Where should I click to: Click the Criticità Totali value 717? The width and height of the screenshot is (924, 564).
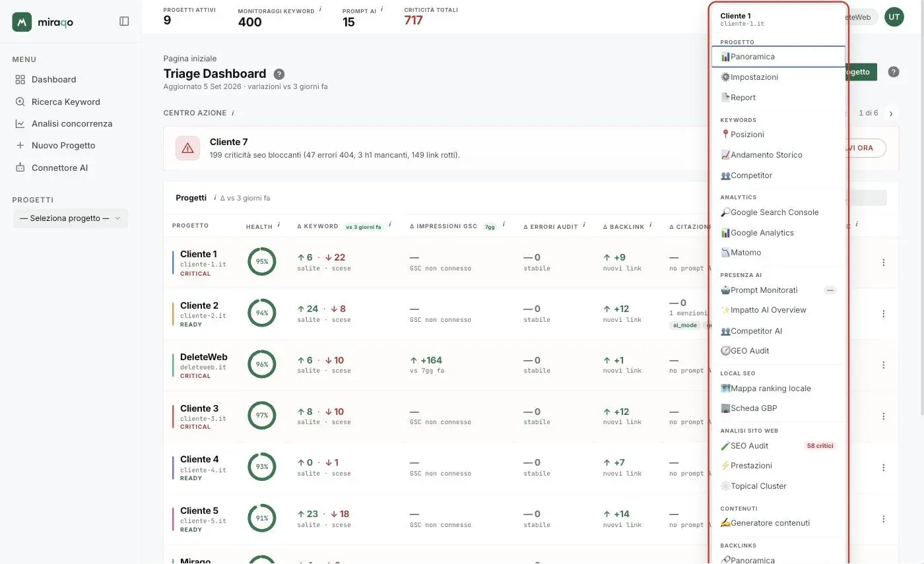(x=414, y=20)
